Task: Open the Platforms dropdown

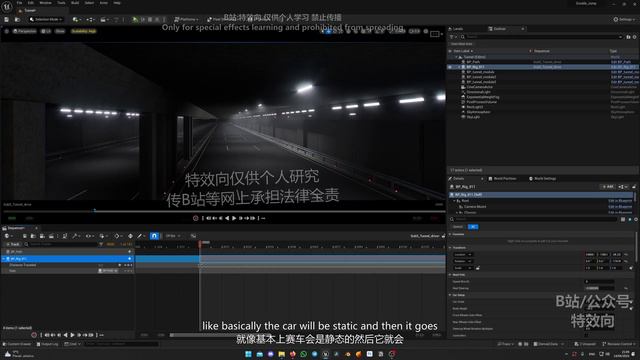Action: coord(186,20)
